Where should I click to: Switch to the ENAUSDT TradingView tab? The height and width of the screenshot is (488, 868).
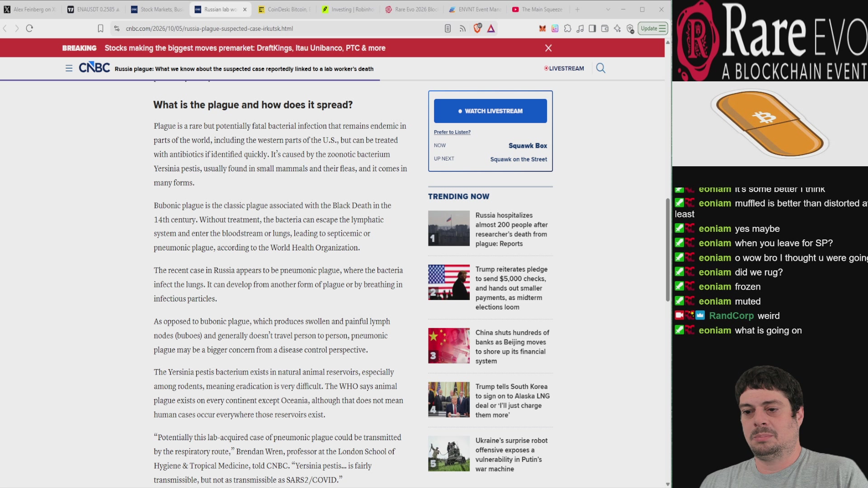tap(94, 9)
